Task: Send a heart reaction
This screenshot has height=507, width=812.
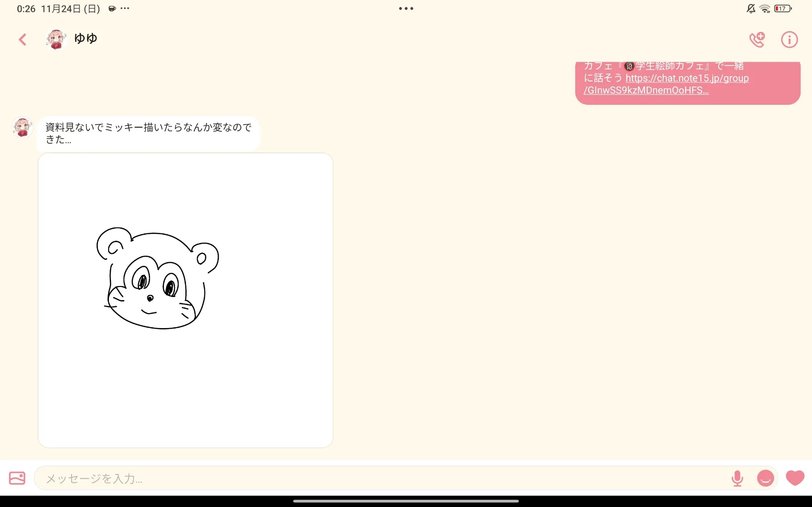Action: click(x=795, y=478)
